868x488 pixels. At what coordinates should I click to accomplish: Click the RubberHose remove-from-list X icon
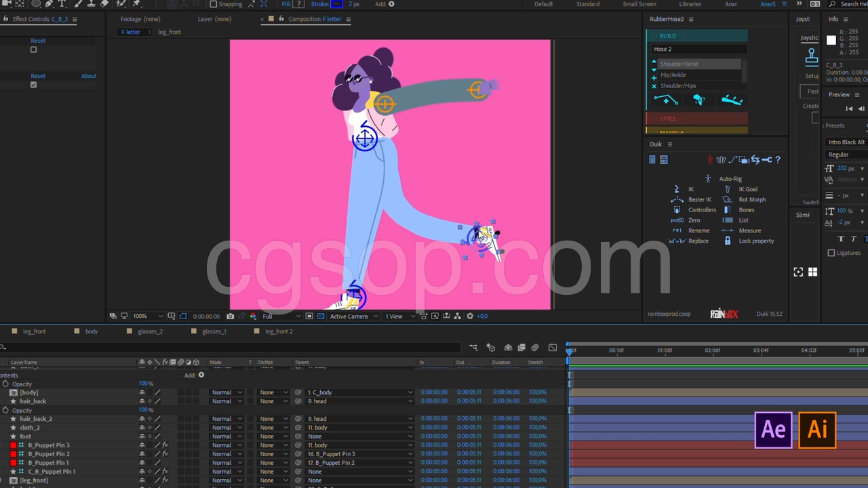coord(654,86)
